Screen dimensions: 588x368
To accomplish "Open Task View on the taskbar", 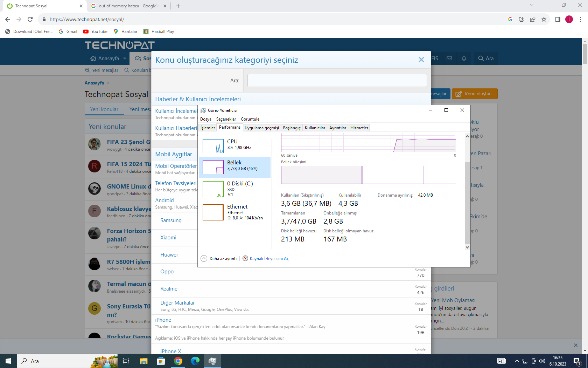I will pyautogui.click(x=126, y=361).
